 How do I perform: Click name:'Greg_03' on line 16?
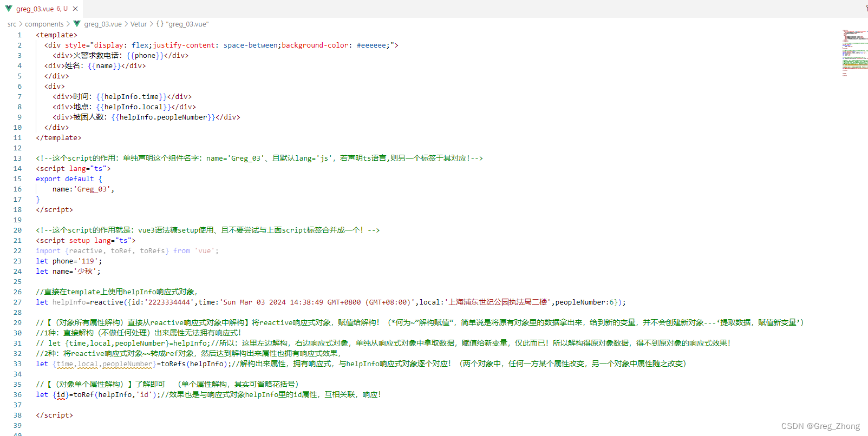83,189
